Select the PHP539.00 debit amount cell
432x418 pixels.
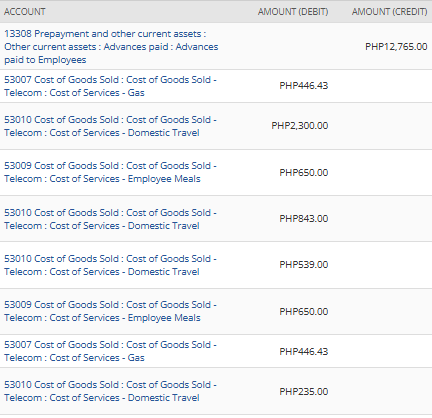point(304,265)
